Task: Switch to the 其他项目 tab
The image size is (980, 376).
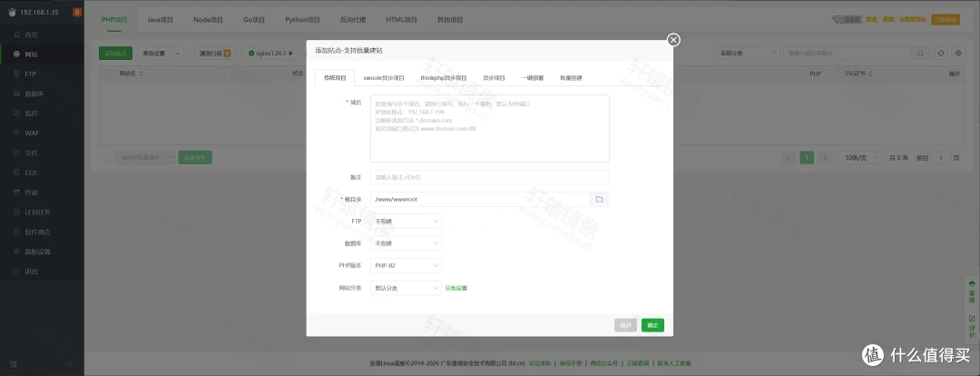Action: point(450,19)
